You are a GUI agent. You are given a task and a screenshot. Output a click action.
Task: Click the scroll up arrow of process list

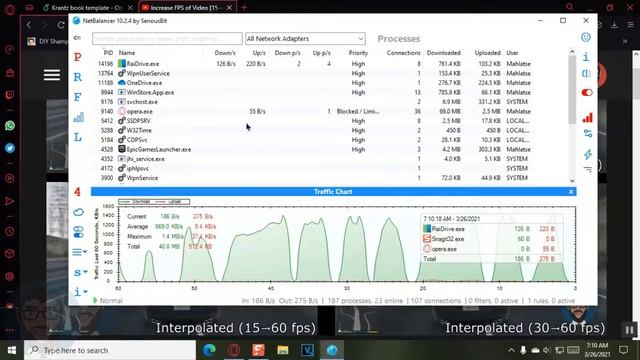(572, 52)
